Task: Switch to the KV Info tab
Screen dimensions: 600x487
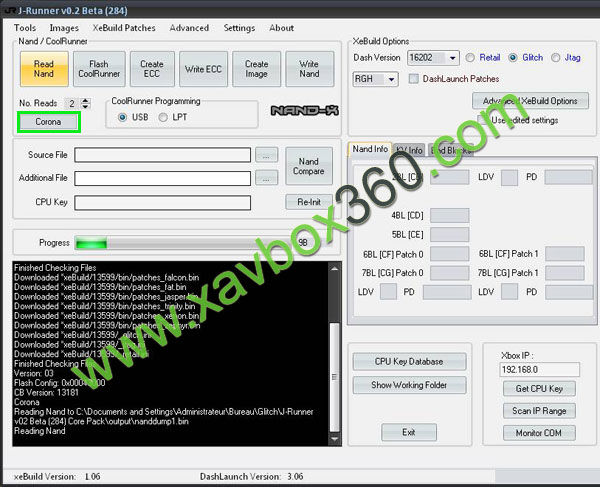Action: tap(409, 150)
